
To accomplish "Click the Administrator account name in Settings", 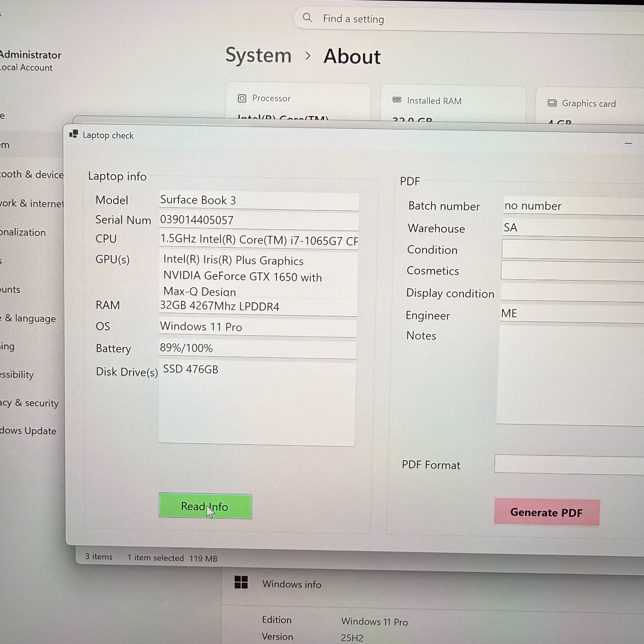I will pyautogui.click(x=30, y=55).
